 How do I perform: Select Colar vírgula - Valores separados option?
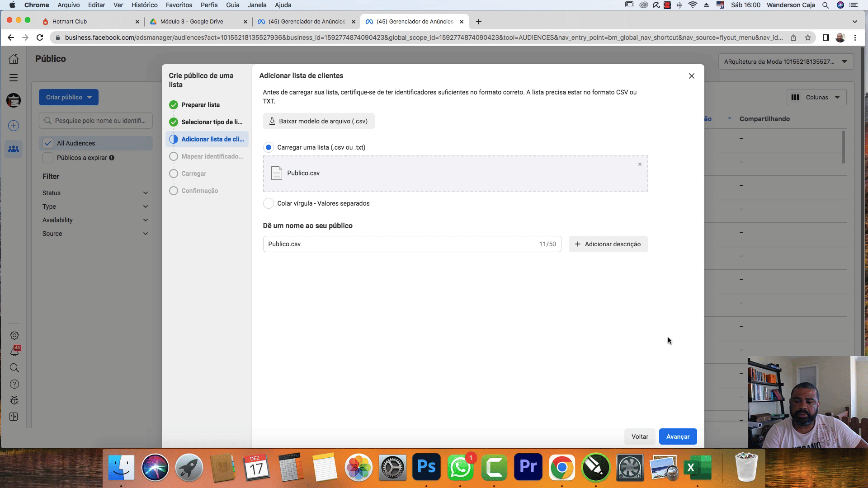(269, 203)
